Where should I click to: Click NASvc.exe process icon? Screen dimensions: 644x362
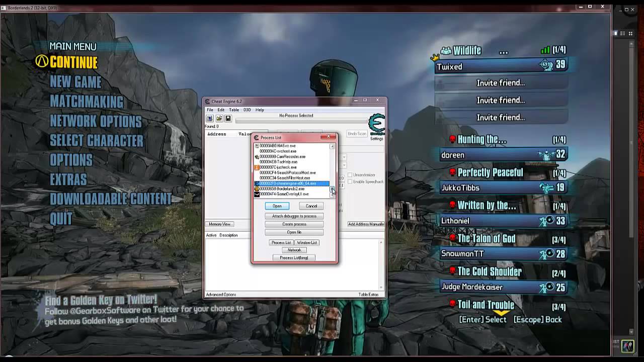[257, 146]
